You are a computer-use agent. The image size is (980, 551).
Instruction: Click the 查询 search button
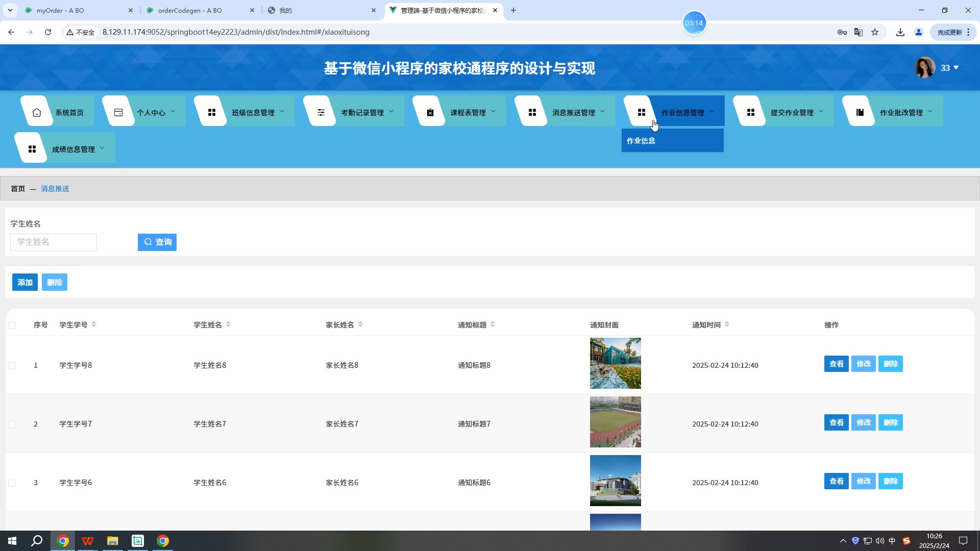(x=157, y=242)
